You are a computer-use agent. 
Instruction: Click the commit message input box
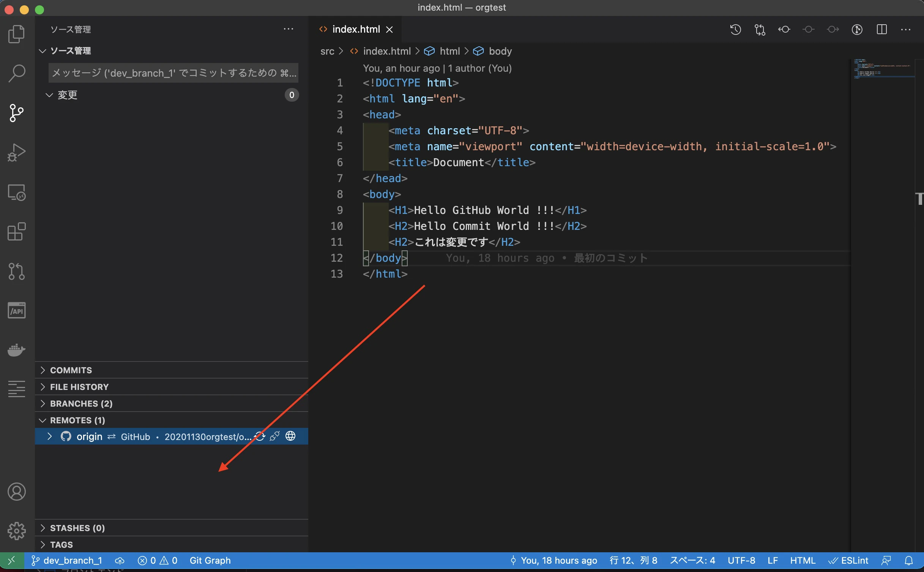173,73
